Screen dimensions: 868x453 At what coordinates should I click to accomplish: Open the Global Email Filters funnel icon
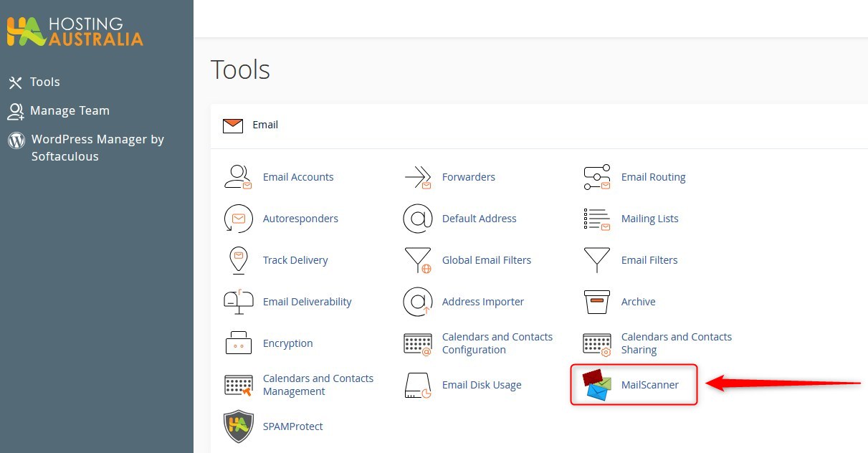point(417,260)
